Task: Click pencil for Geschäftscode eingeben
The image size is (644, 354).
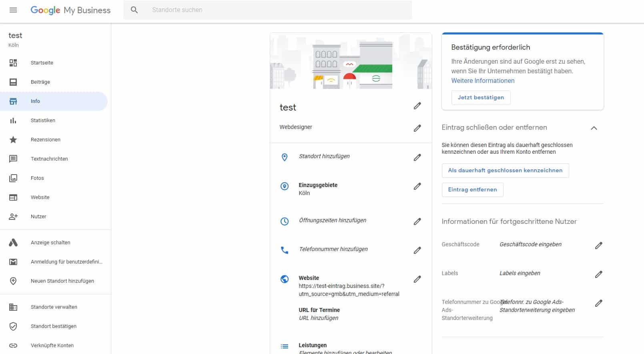Action: coord(599,245)
